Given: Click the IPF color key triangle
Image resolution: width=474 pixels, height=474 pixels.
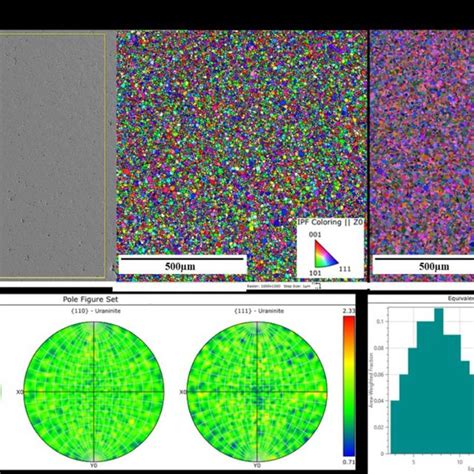Looking at the screenshot, I should (x=325, y=254).
